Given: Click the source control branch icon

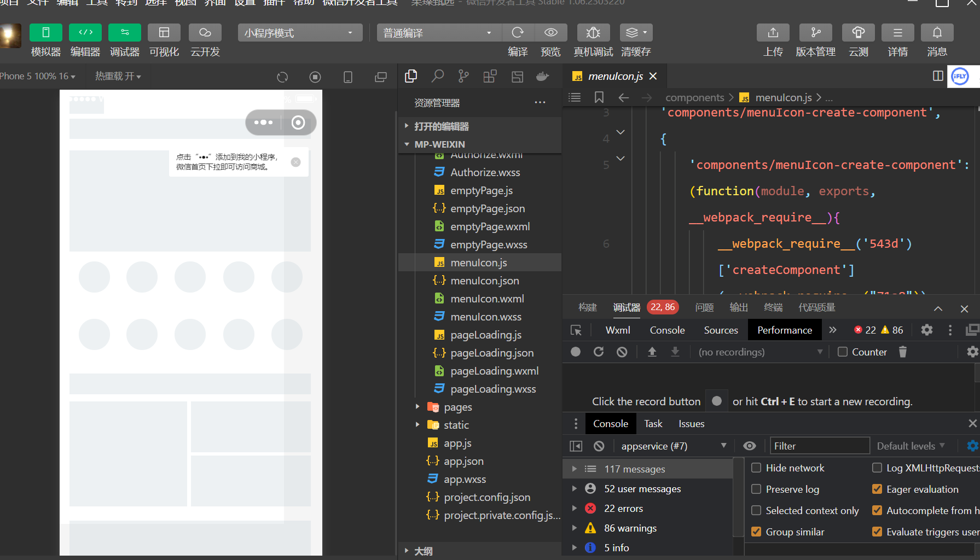Looking at the screenshot, I should [x=463, y=77].
